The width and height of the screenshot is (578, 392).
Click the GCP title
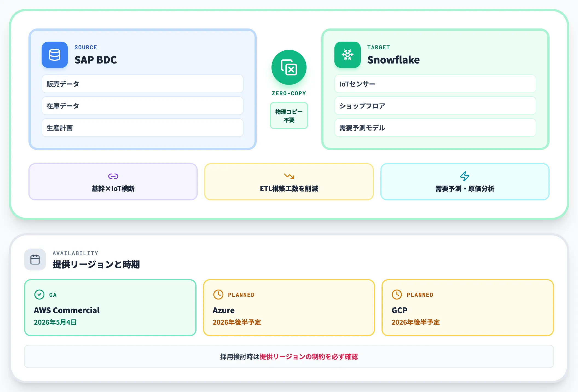tap(399, 310)
